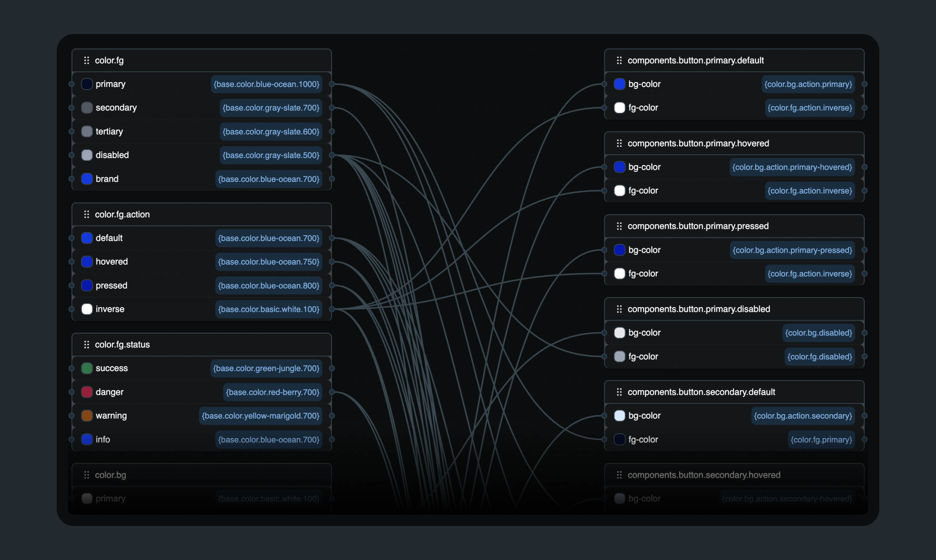
Task: Click input port of primary.hovered bg-color
Action: [604, 167]
